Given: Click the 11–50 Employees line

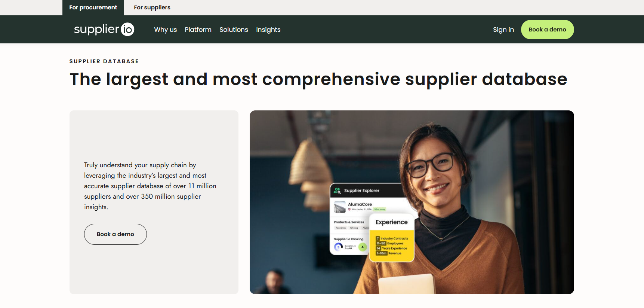Looking at the screenshot, I should (390, 243).
